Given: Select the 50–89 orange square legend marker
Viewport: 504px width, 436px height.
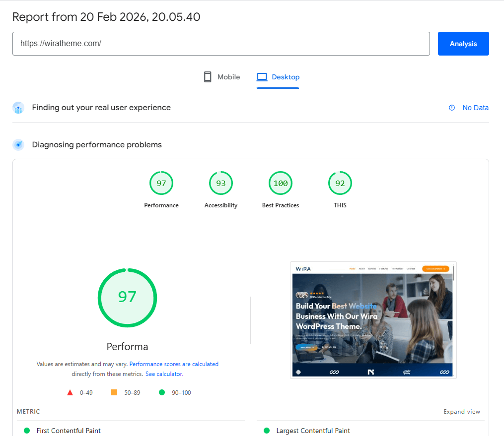Looking at the screenshot, I should click(x=113, y=392).
